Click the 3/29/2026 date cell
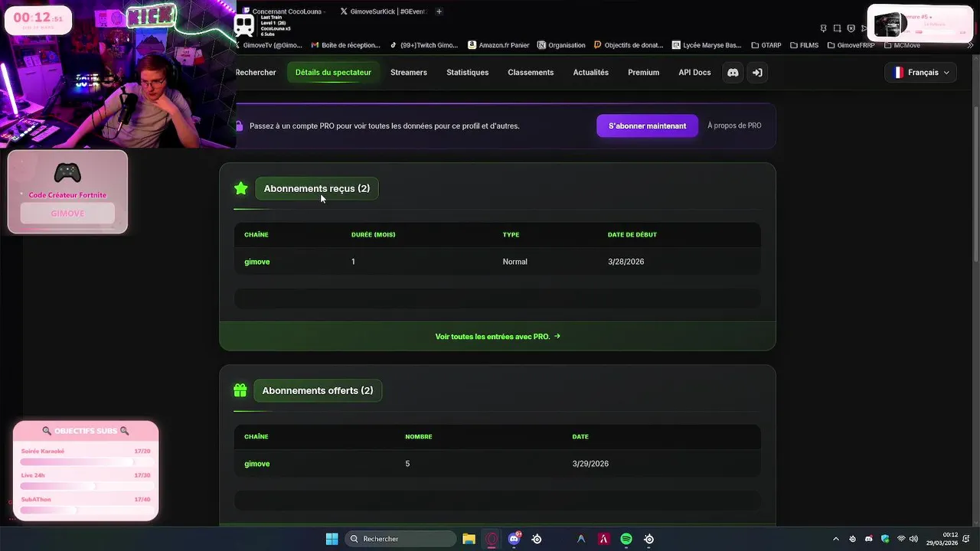 [x=590, y=464]
